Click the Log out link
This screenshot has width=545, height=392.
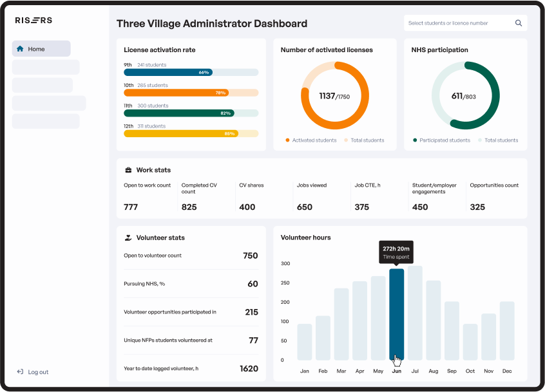pos(37,371)
